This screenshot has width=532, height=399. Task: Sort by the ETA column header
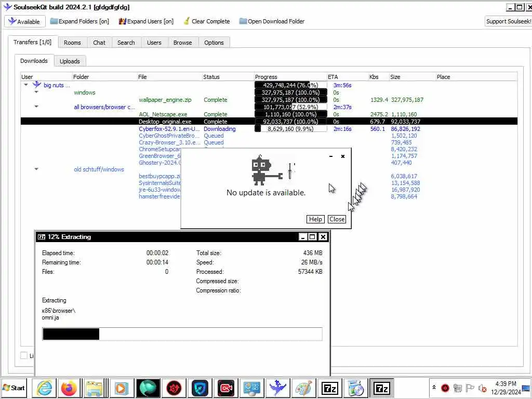(348, 77)
